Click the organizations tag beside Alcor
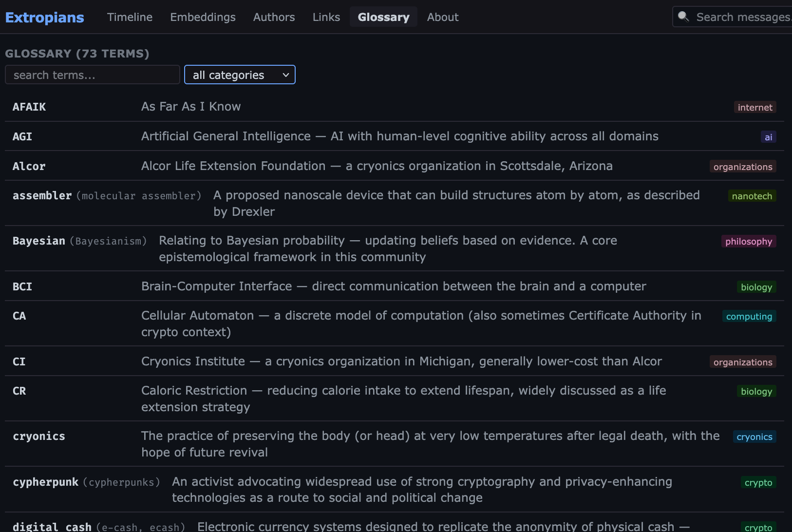The height and width of the screenshot is (532, 792). coord(742,167)
